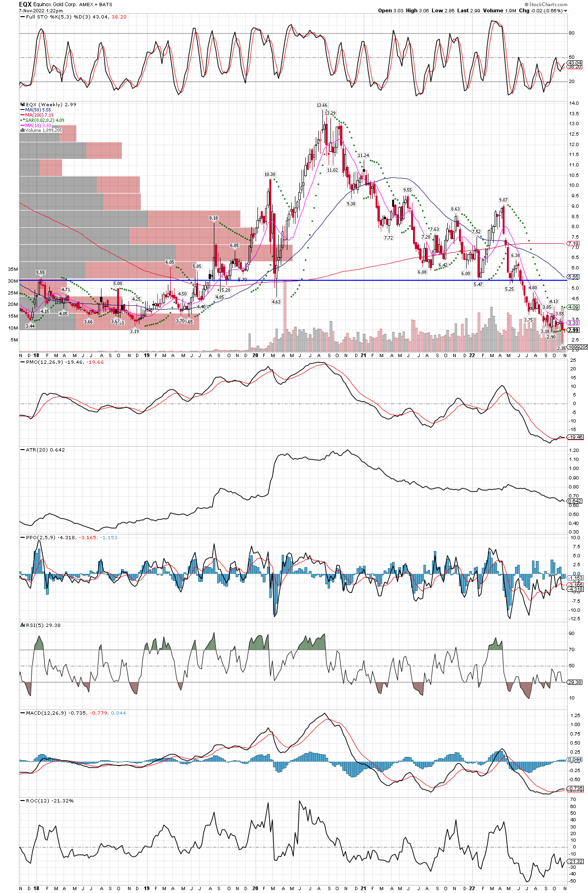
Task: Click the 13.29 price label near the peak
Action: pyautogui.click(x=330, y=113)
